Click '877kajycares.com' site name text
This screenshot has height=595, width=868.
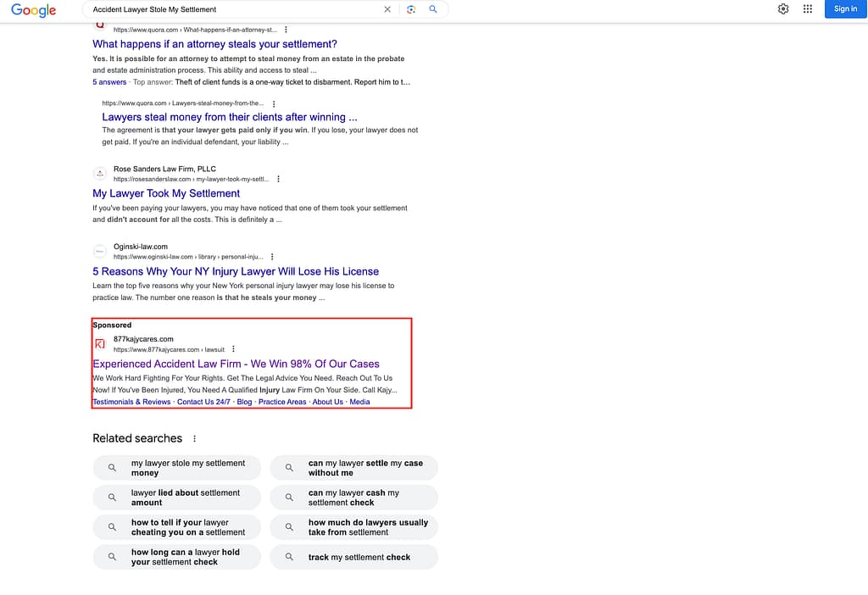coord(143,339)
